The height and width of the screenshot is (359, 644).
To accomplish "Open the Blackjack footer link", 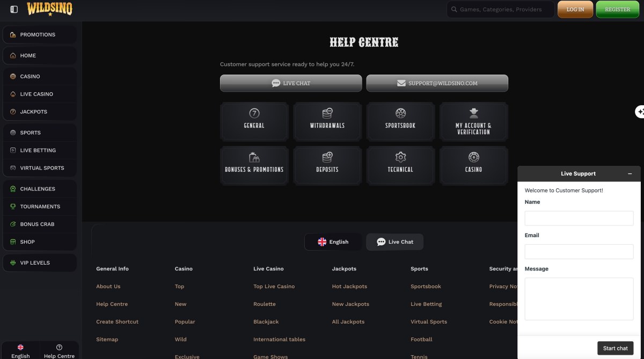I will coord(266,322).
